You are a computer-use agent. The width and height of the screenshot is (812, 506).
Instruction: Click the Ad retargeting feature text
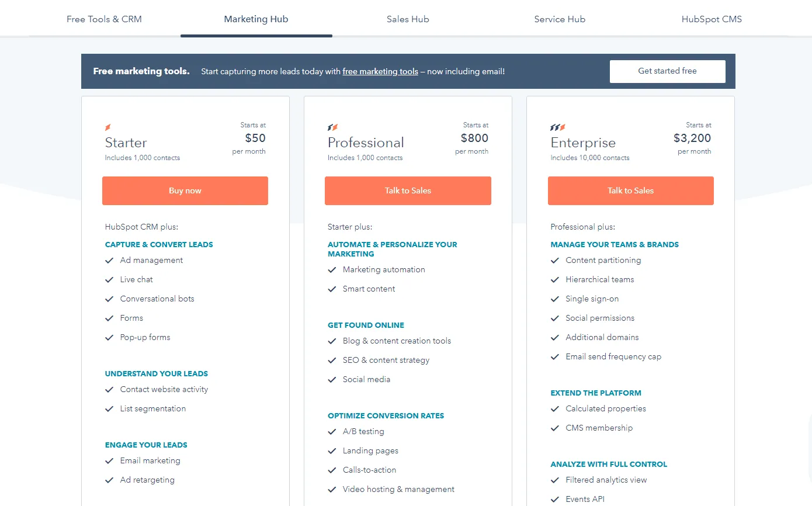point(147,480)
